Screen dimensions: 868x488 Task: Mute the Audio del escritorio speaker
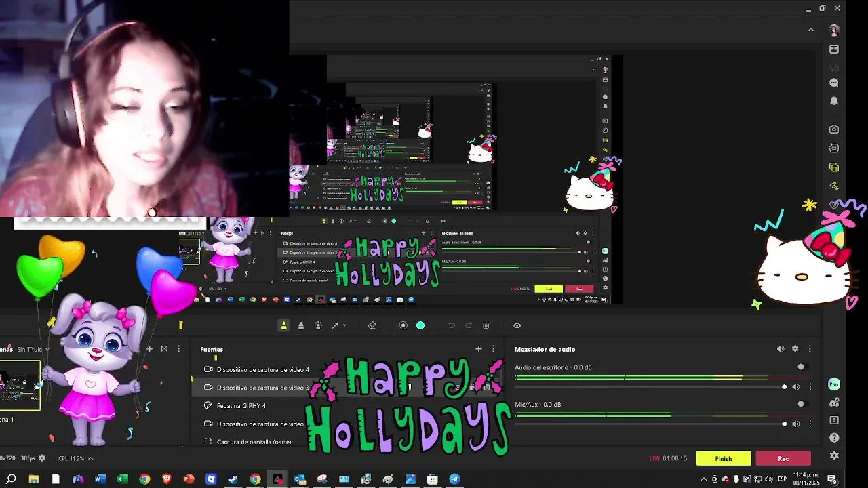[796, 387]
